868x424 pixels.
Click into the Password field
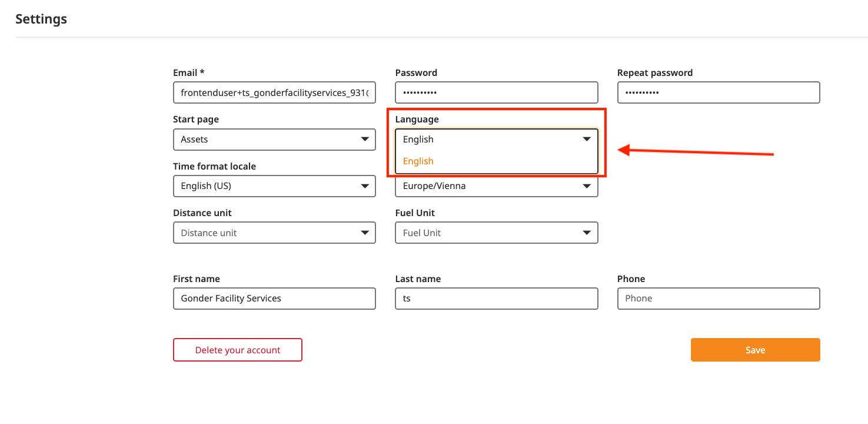click(x=497, y=92)
